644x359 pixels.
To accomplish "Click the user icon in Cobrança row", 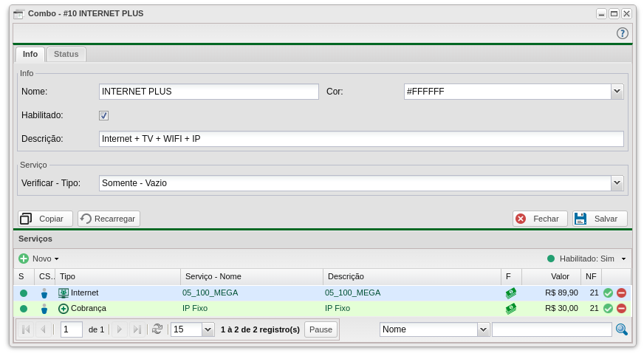I will tap(44, 308).
